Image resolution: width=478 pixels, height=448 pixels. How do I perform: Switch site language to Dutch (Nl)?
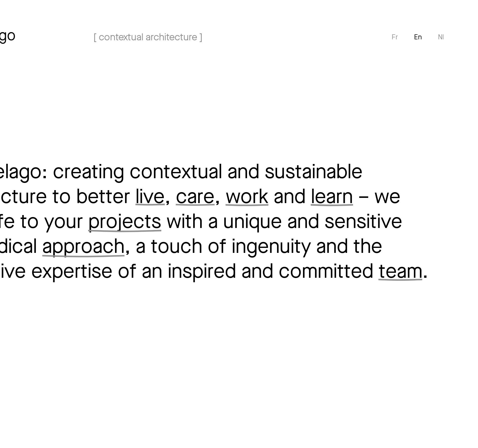[441, 37]
